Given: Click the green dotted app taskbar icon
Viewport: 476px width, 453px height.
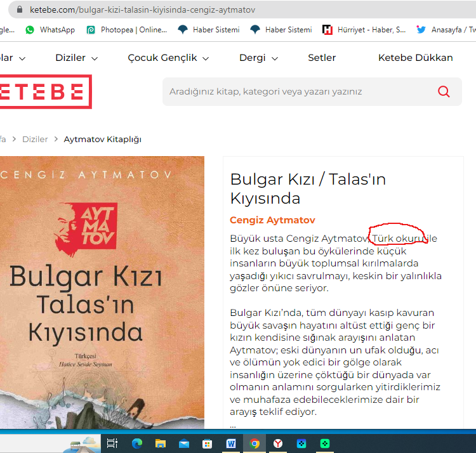Looking at the screenshot, I should (x=324, y=444).
